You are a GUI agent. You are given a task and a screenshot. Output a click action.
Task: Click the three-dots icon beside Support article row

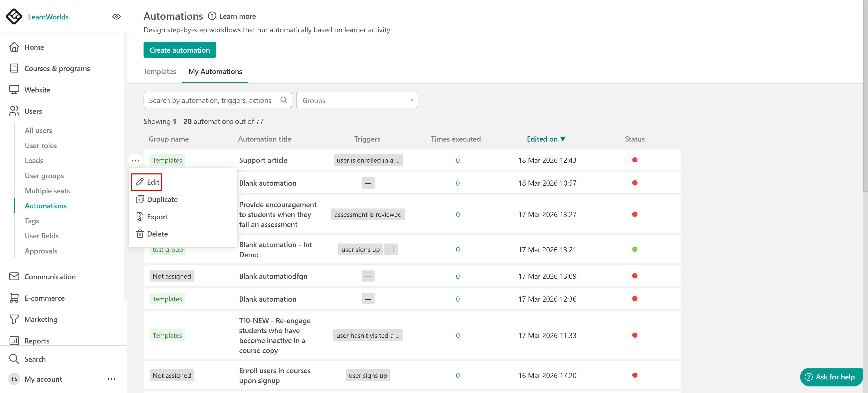[x=135, y=161]
